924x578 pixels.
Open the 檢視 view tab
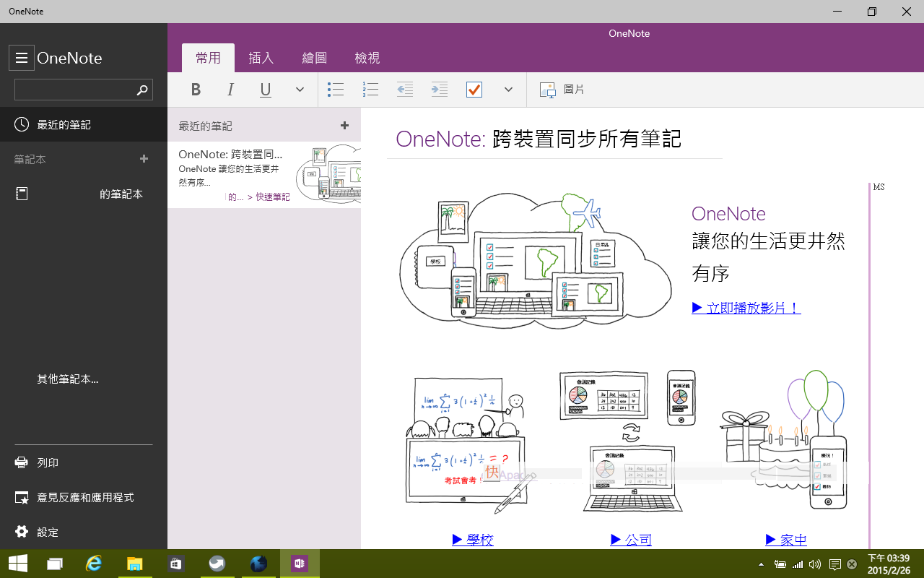click(367, 58)
